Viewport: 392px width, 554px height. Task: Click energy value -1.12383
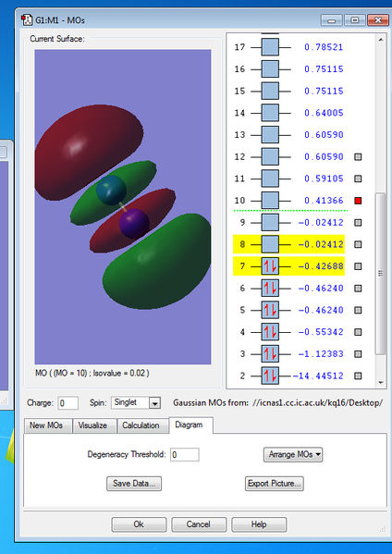[x=321, y=353]
